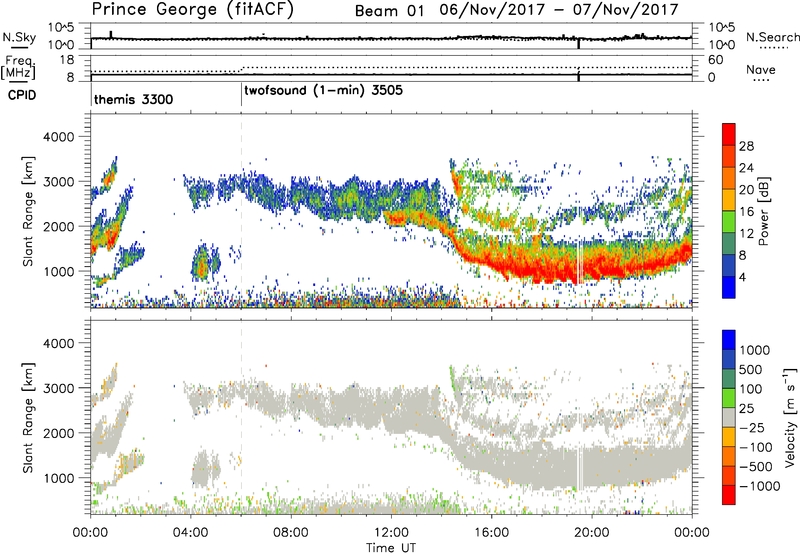Click the "08:00" time tick label
Image resolution: width=800 pixels, height=554 pixels.
(x=291, y=533)
